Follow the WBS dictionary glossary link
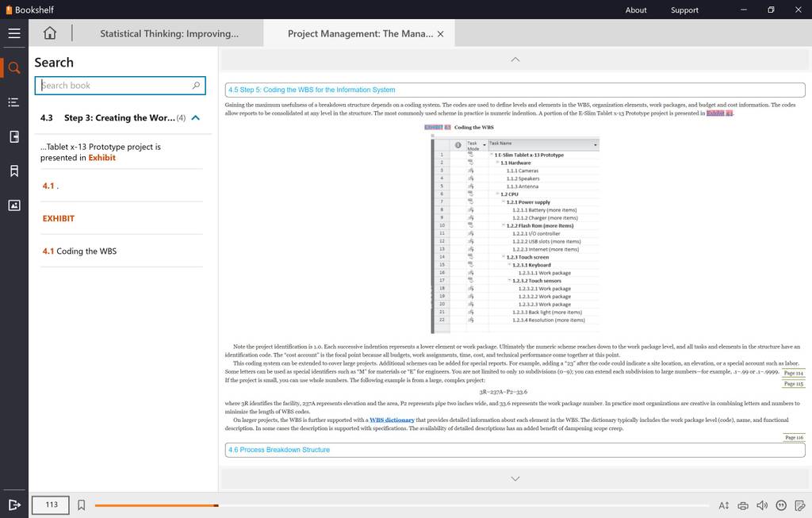Screen dimensions: 812x518 (x=392, y=420)
